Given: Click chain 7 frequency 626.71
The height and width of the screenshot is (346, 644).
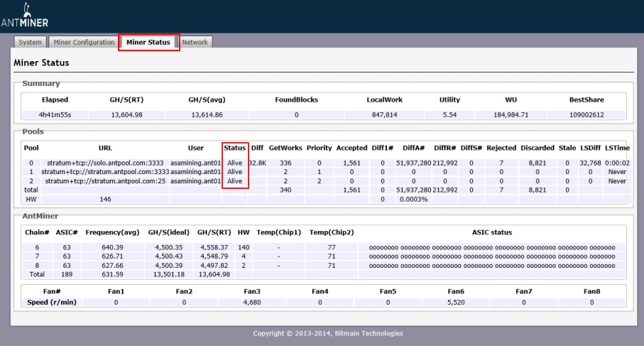Looking at the screenshot, I should click(112, 256).
